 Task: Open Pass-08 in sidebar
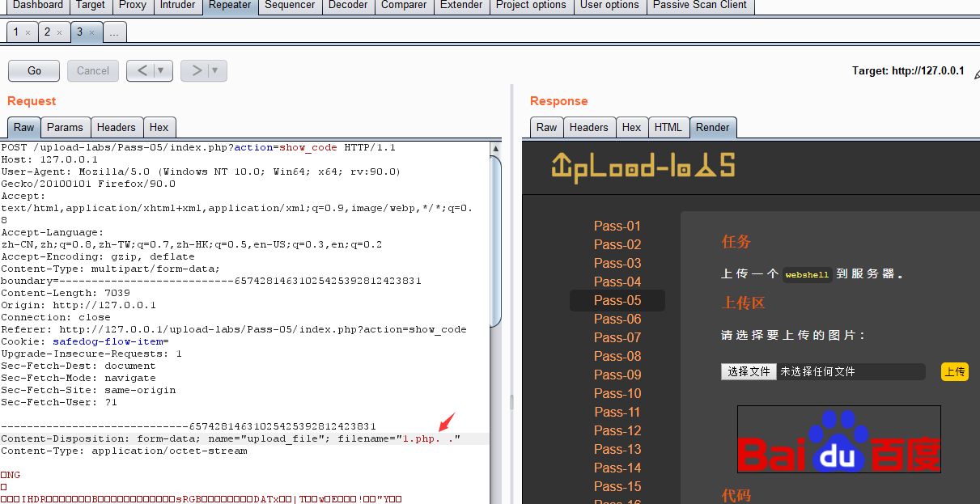(x=617, y=356)
